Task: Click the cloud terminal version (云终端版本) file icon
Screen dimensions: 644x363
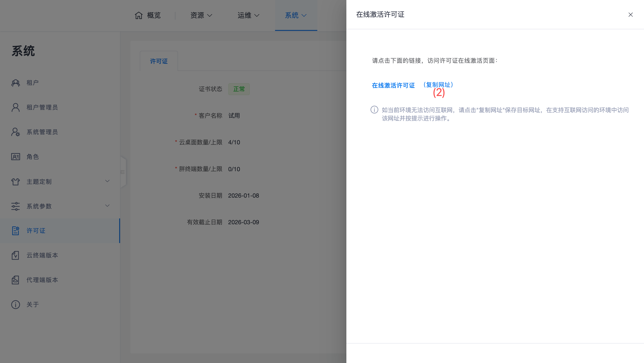Action: pyautogui.click(x=15, y=255)
